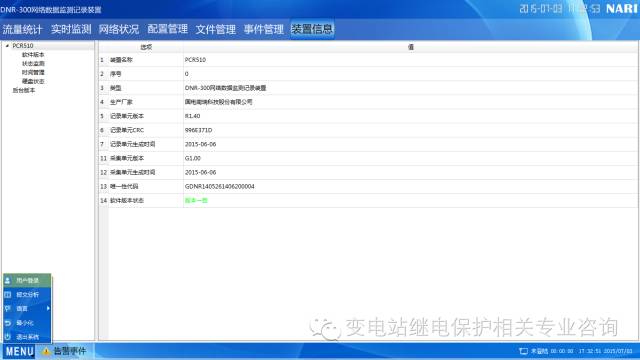Viewport: 640px width, 360px height.
Task: Expand the language submenu arrow
Action: [48, 309]
